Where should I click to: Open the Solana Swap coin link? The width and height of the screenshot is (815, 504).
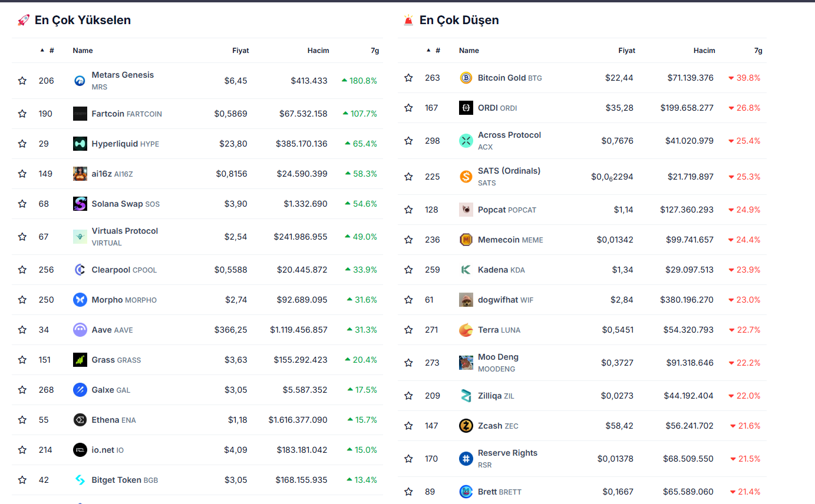point(126,204)
